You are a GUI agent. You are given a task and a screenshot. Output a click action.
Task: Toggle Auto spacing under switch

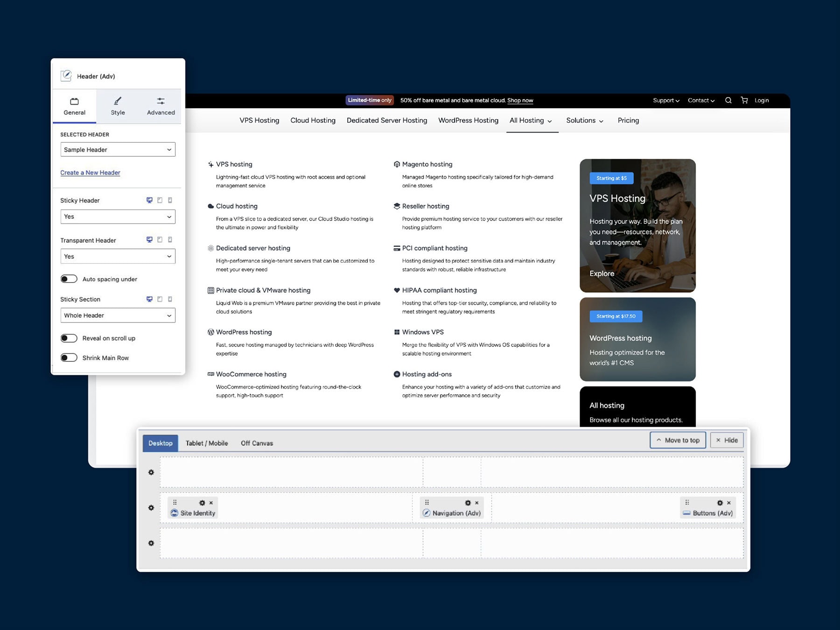coord(69,279)
